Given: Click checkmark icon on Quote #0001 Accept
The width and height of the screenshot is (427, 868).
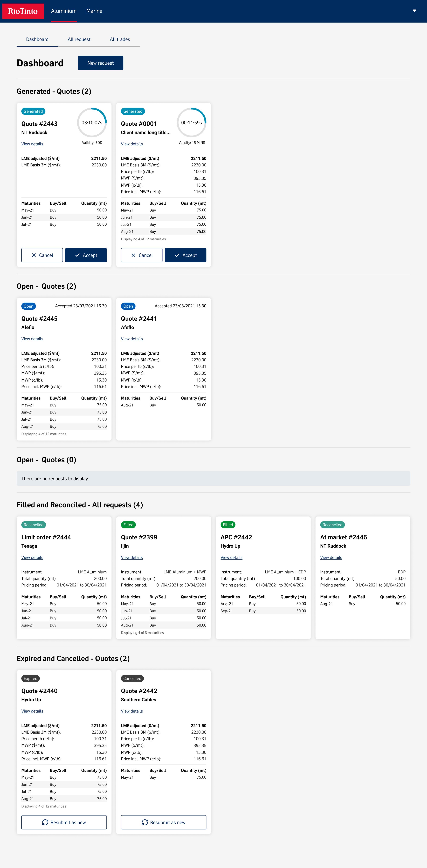Looking at the screenshot, I should (177, 255).
